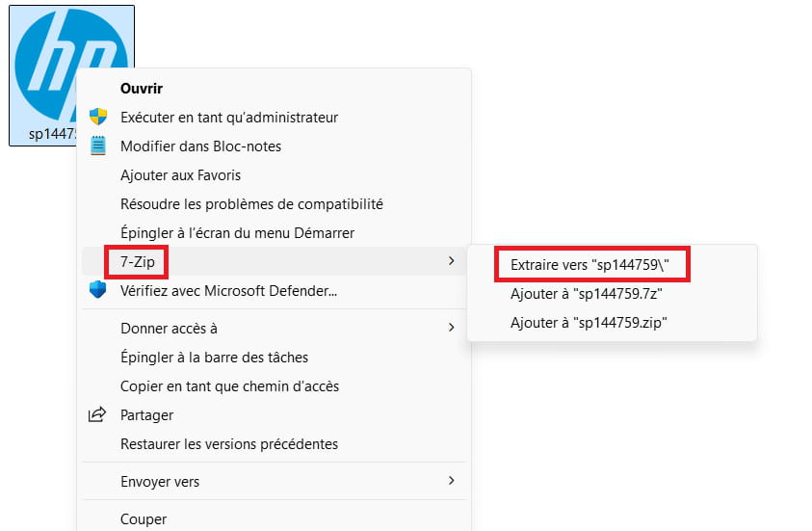Click the administrator shield icon
Viewport: 812px width, 531px height.
point(97,118)
